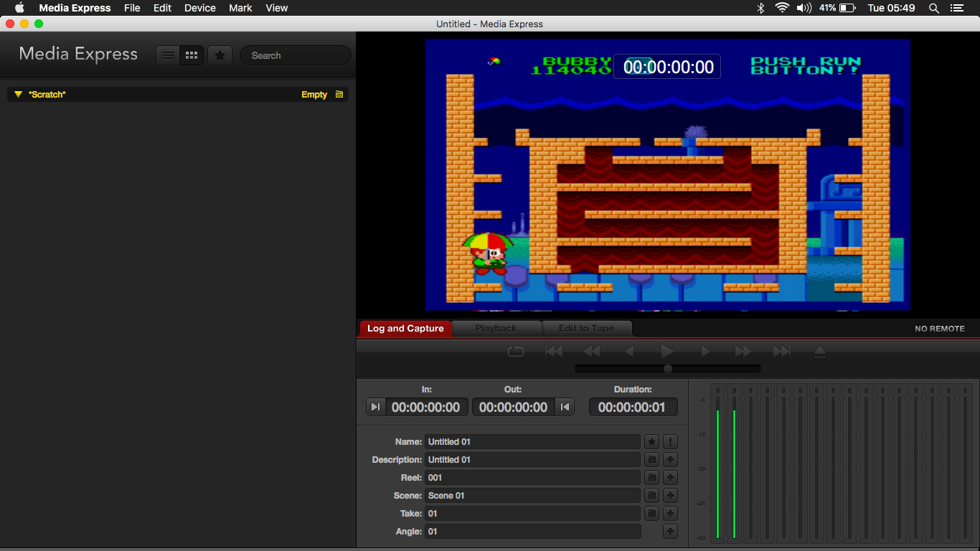Toggle the clapper icon beside Description
The image size is (980, 551).
(x=651, y=460)
